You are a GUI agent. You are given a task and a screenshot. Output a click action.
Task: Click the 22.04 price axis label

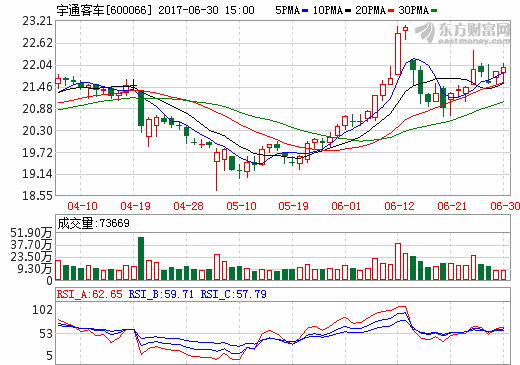[37, 65]
